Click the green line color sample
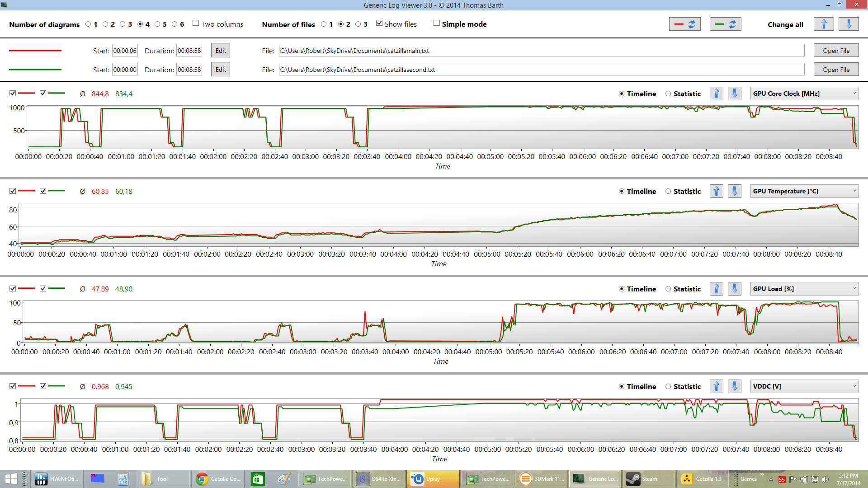868x488 pixels. pyautogui.click(x=35, y=70)
